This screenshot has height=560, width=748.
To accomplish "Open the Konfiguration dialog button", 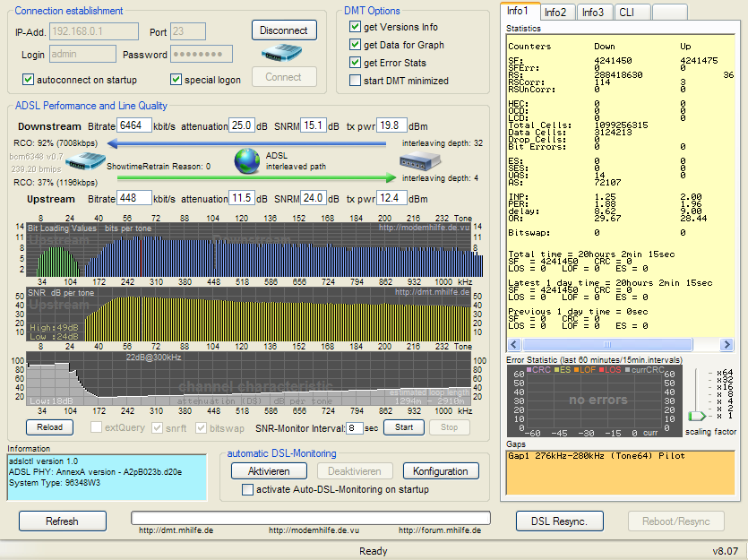I will coord(440,471).
